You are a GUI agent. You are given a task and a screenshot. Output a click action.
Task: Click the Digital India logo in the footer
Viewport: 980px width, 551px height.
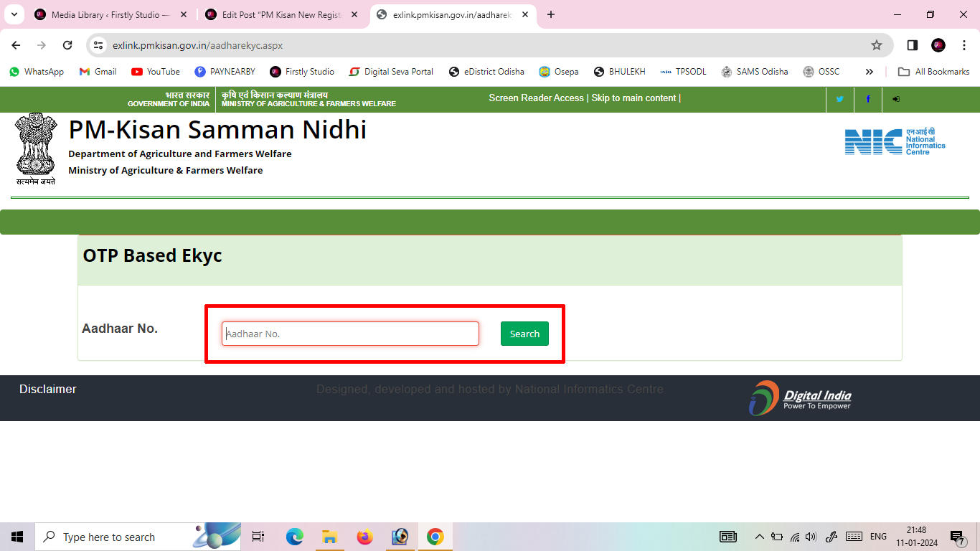(801, 397)
